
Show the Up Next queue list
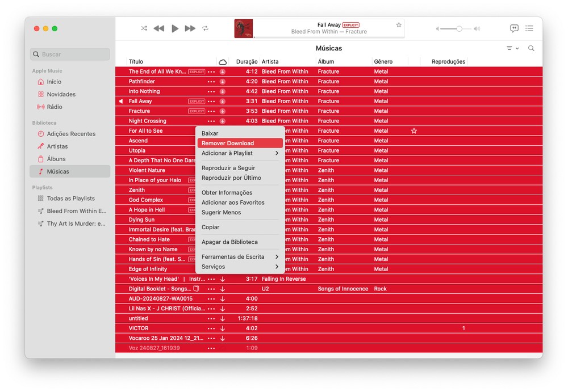529,28
